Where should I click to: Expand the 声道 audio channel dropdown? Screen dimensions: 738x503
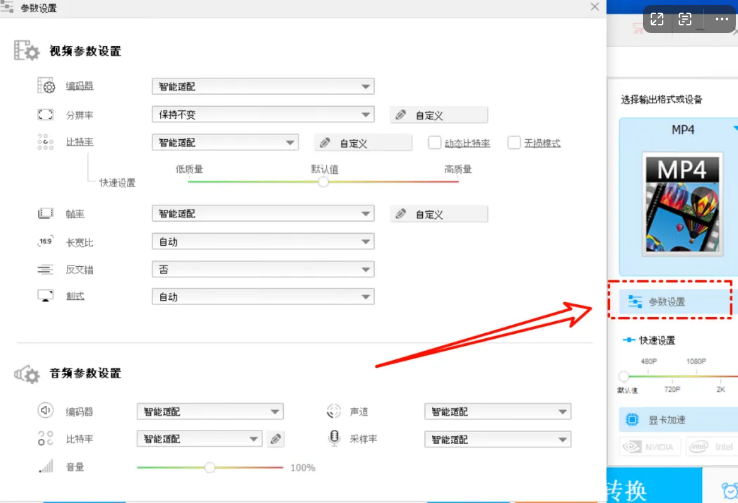(497, 411)
